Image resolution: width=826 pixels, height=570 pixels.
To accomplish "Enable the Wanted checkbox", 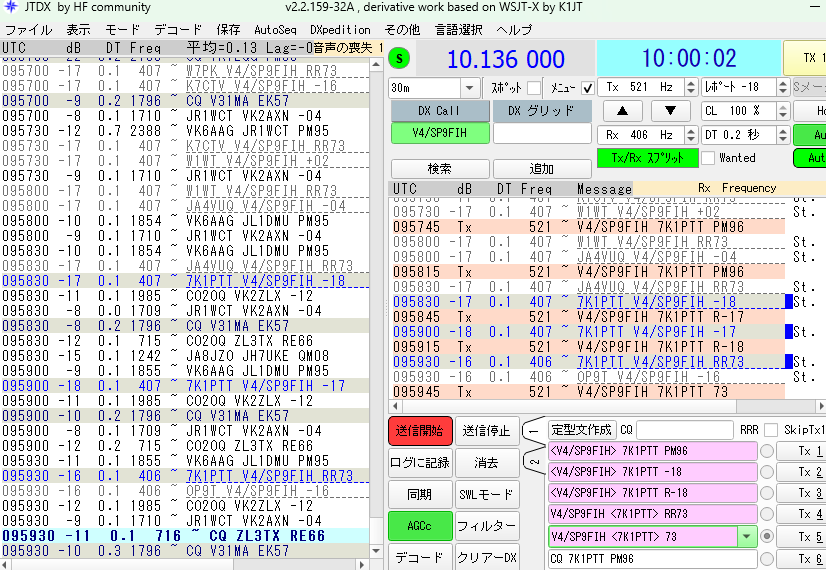I will (709, 158).
